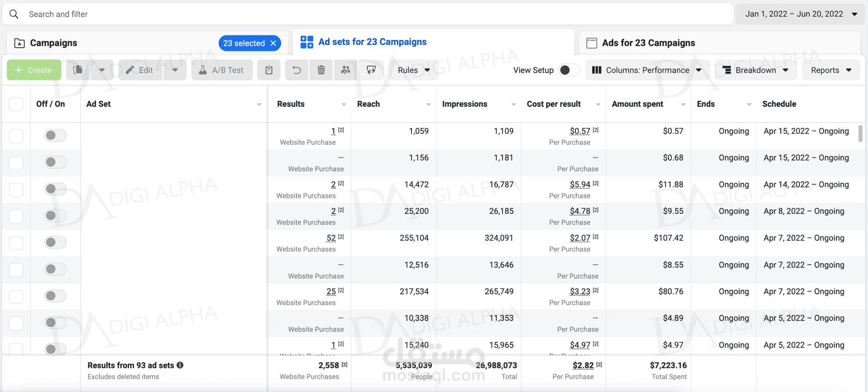
Task: Check the row with $11.88 spent
Action: pos(16,189)
